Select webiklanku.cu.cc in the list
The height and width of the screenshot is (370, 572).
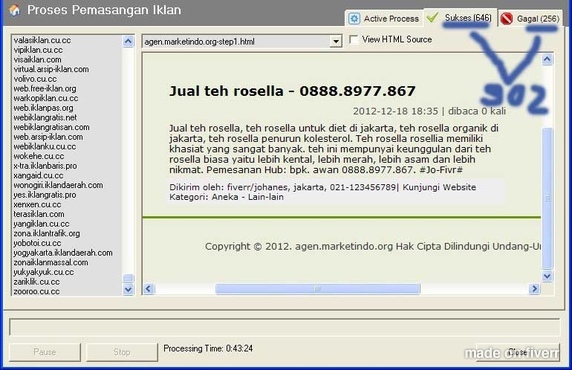pos(45,147)
